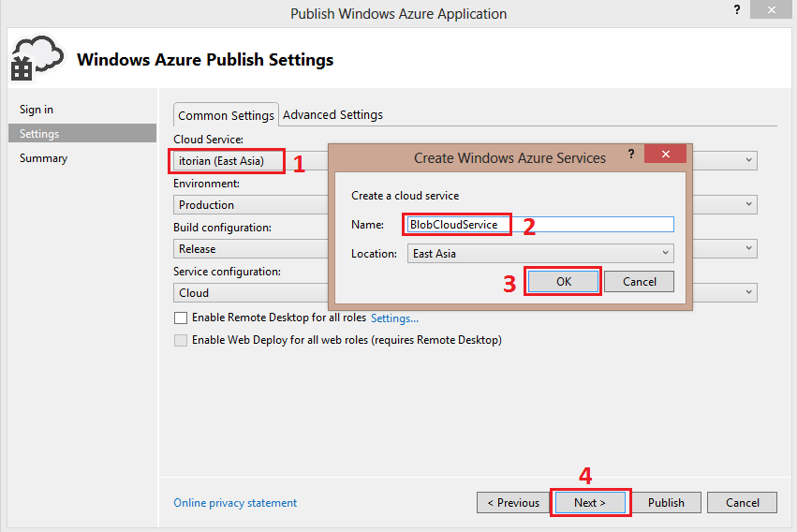Switch to the Advanced Settings tab
This screenshot has height=532, width=797.
tap(332, 114)
